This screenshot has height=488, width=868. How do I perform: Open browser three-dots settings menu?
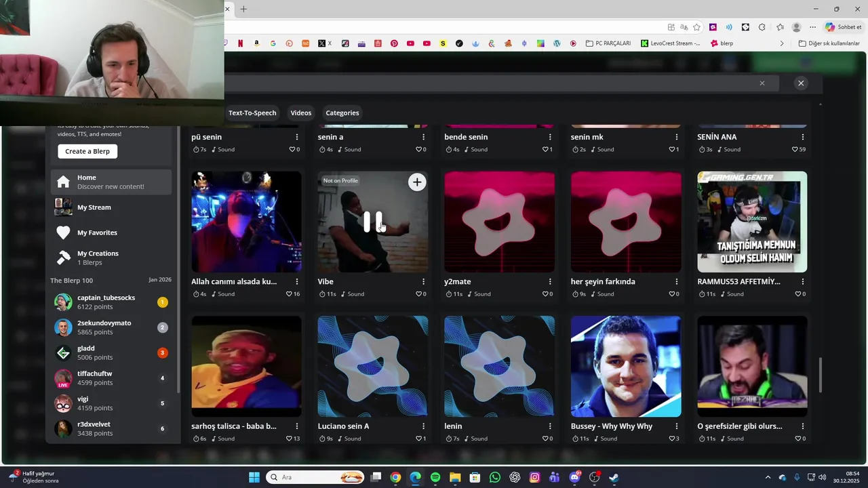click(812, 27)
